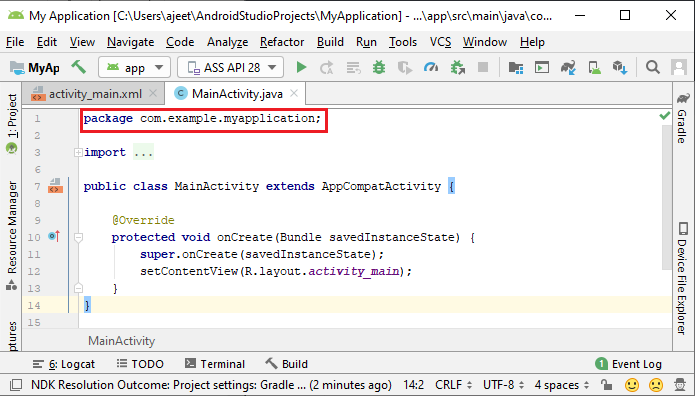Click the sad smiley feedback icon

(656, 385)
